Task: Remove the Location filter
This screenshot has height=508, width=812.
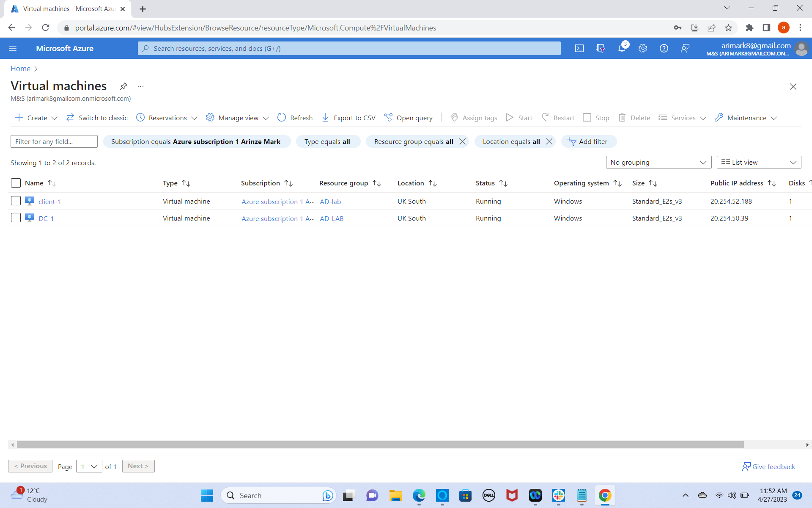Action: click(549, 141)
